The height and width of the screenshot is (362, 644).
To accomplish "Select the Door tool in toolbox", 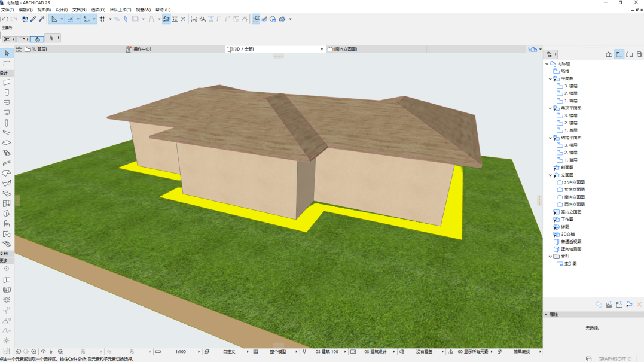I will [7, 93].
